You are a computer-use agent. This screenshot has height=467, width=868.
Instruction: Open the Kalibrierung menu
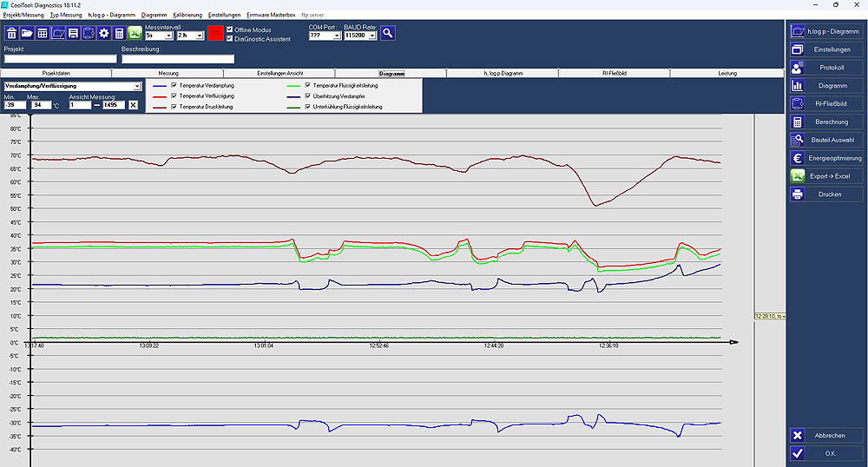click(x=187, y=15)
